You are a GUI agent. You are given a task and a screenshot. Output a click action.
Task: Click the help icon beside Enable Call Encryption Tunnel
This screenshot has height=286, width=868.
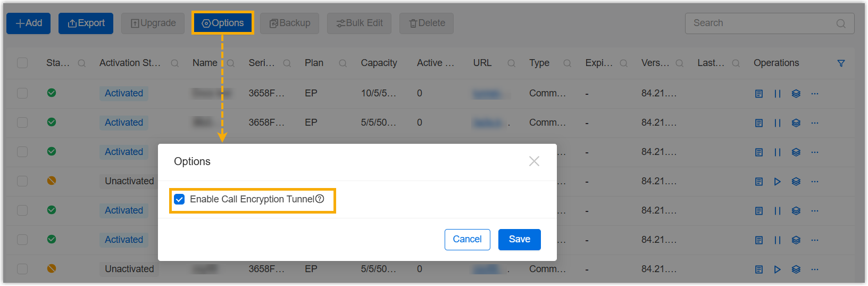pos(320,199)
